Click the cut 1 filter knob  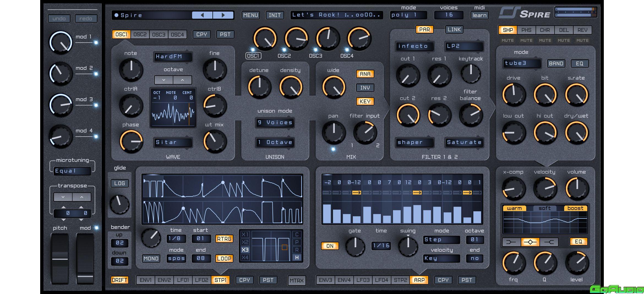point(408,76)
